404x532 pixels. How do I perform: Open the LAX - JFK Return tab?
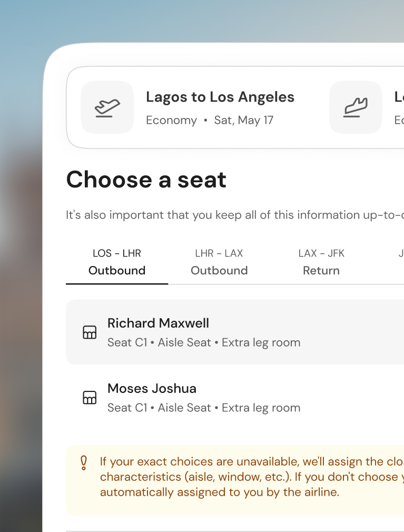click(x=321, y=262)
